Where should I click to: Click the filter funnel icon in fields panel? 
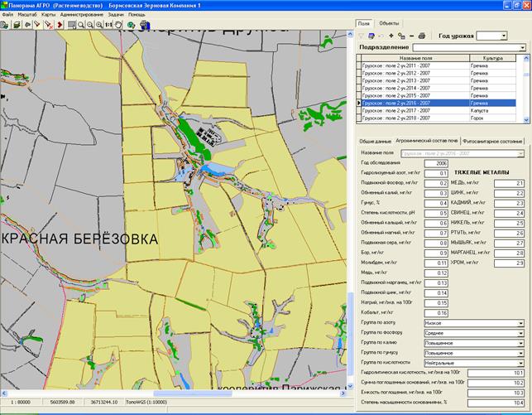362,36
